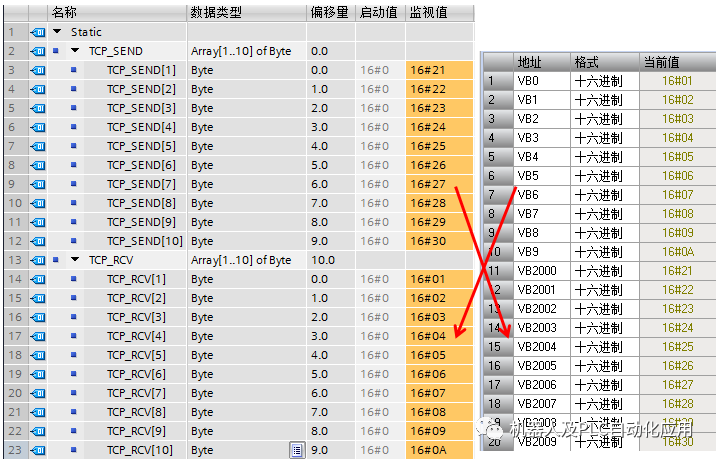Click the tag icon of TCP_SEND row

(x=38, y=51)
